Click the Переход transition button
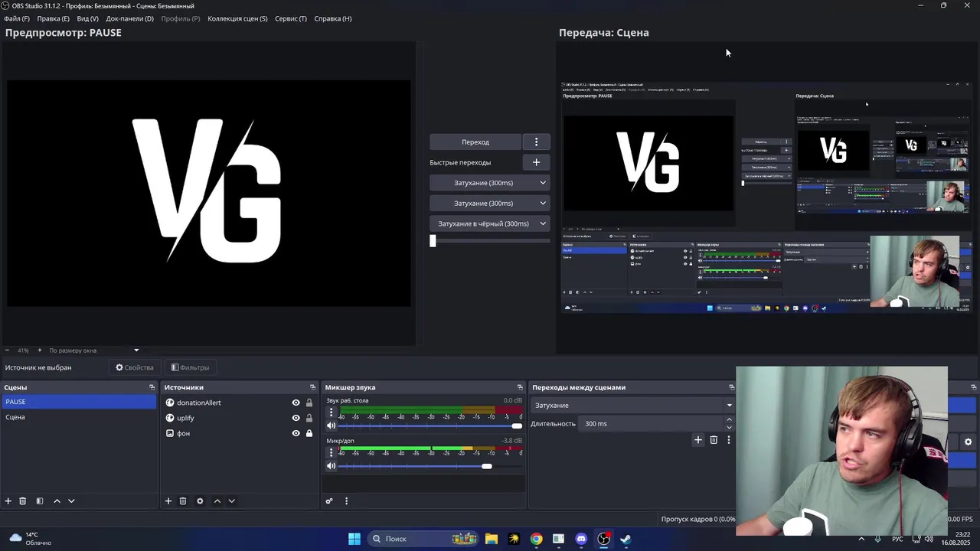Image resolution: width=980 pixels, height=551 pixels. click(x=475, y=142)
